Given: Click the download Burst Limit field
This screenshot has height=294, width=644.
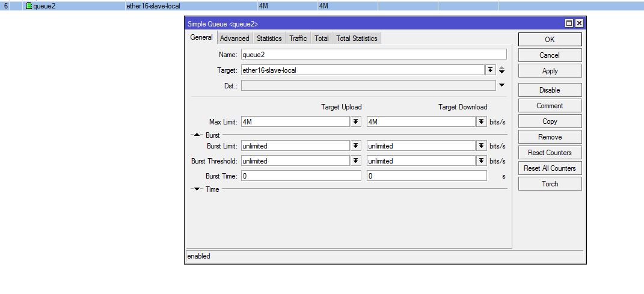Looking at the screenshot, I should pos(421,145).
